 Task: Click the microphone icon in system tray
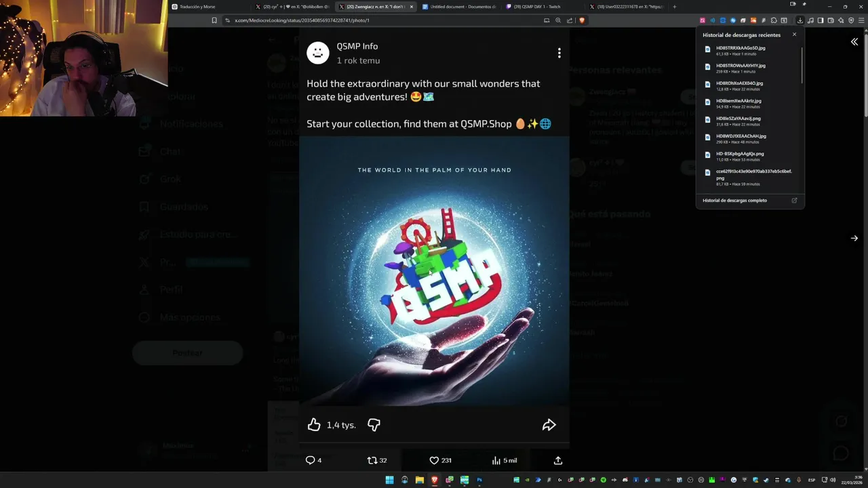[x=800, y=480]
